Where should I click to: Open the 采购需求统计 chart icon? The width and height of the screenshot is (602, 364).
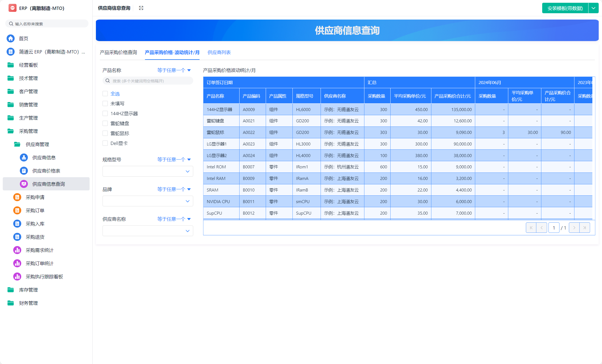(x=17, y=250)
